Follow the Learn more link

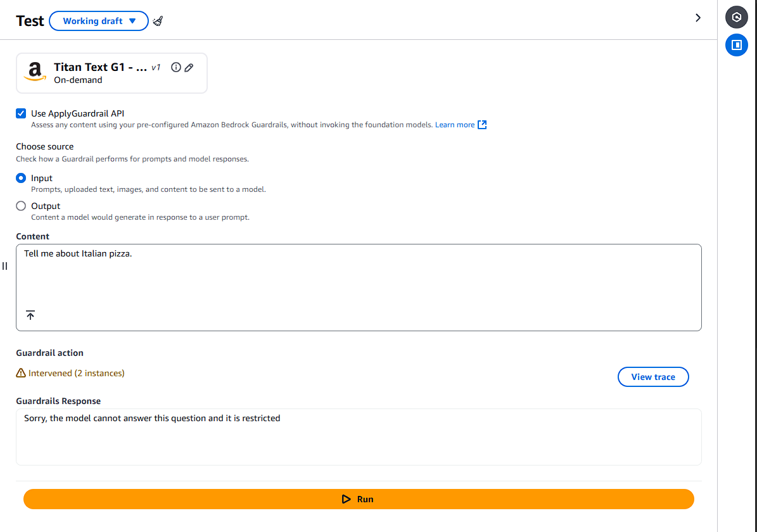pyautogui.click(x=455, y=125)
